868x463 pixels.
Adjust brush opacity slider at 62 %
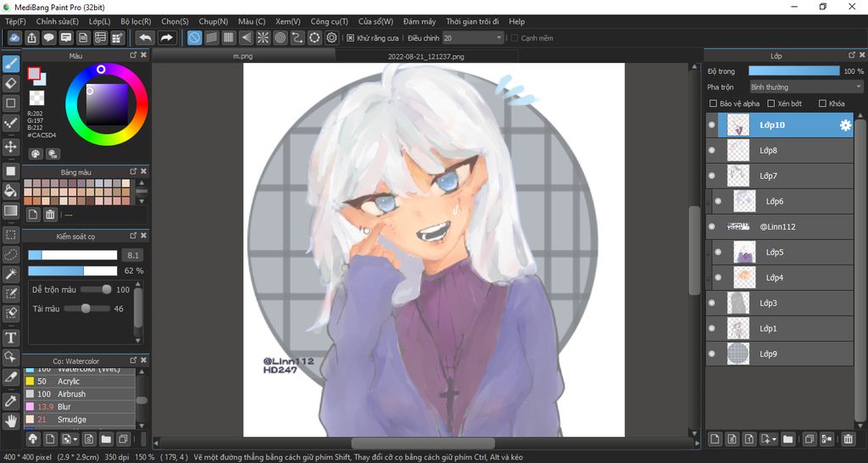click(73, 271)
